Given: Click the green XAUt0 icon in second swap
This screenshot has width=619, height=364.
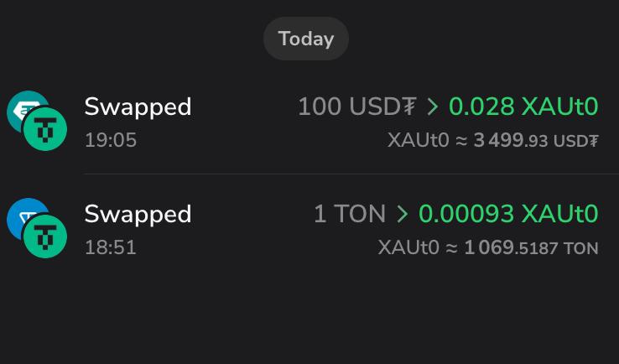Looking at the screenshot, I should [45, 236].
